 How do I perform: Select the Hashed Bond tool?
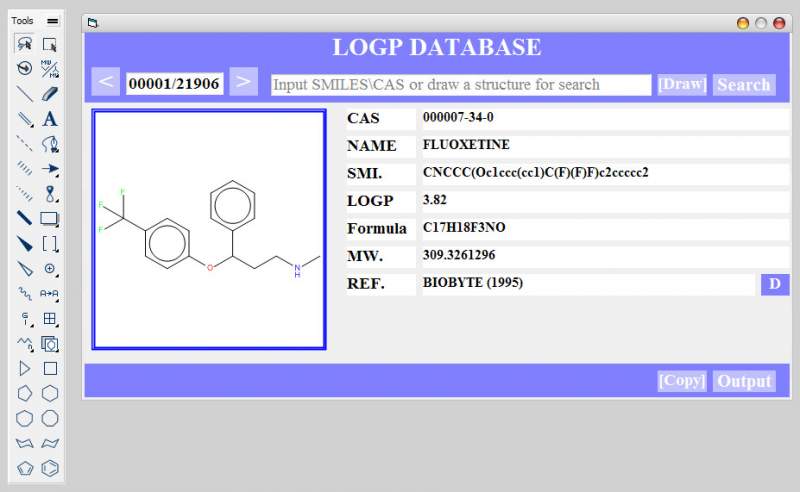point(24,168)
